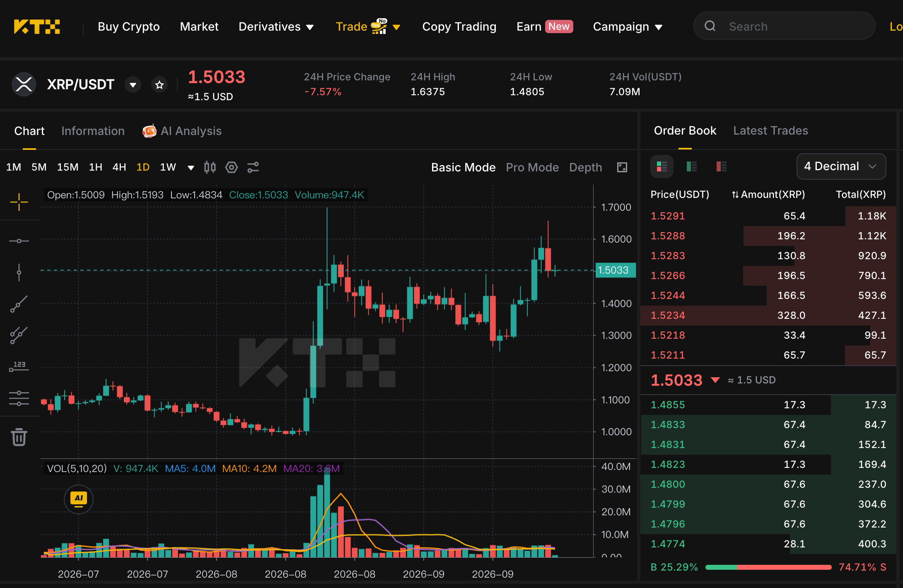Select the horizontal line drawing tool
Image resolution: width=903 pixels, height=588 pixels.
pos(19,241)
